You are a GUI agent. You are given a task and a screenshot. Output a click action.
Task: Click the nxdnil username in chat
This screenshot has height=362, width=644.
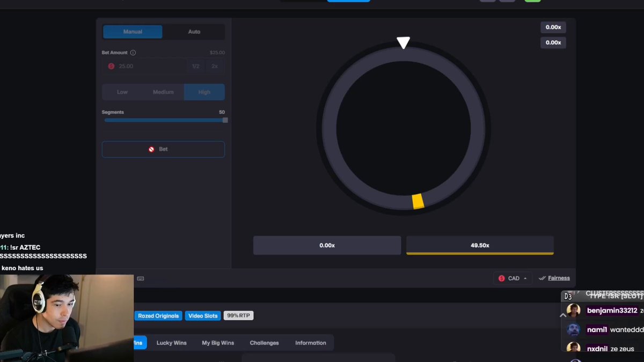tap(597, 349)
